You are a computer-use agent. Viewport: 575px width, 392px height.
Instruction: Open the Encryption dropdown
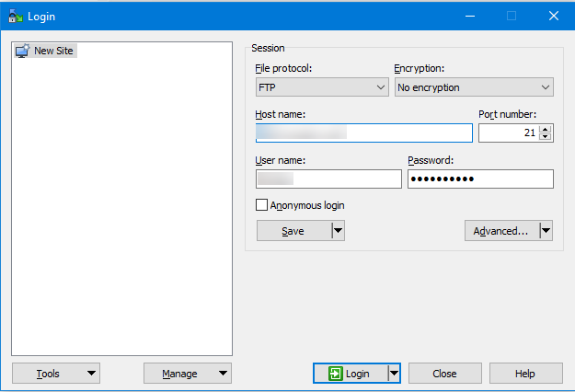(474, 87)
